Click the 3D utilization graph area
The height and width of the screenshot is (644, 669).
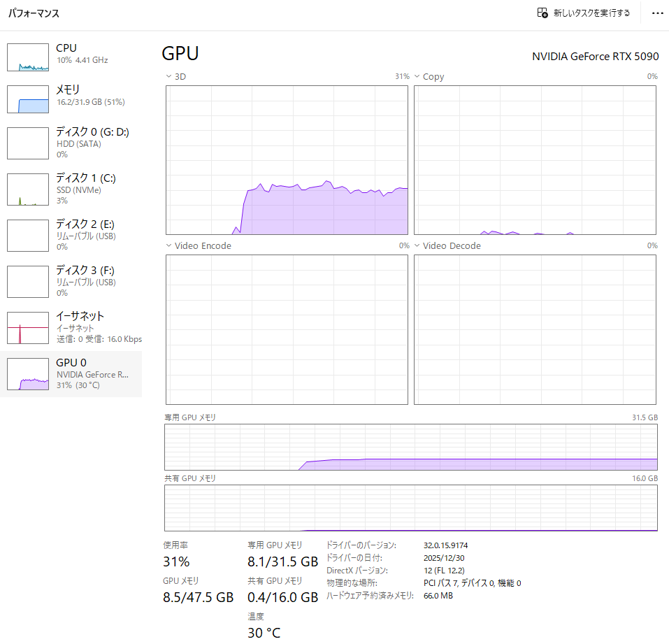click(x=287, y=159)
